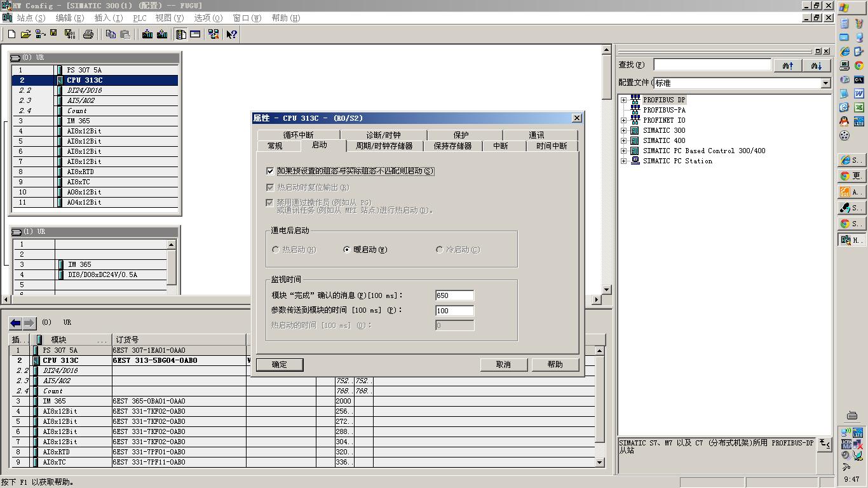Open the 窗口 (Window) menu
This screenshot has height=488, width=868.
[x=247, y=18]
